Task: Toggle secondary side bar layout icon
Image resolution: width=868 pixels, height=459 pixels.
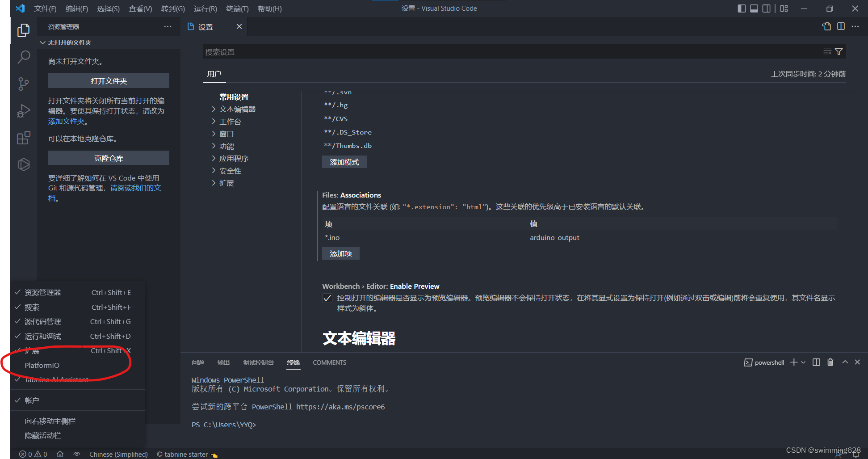Action: [766, 8]
